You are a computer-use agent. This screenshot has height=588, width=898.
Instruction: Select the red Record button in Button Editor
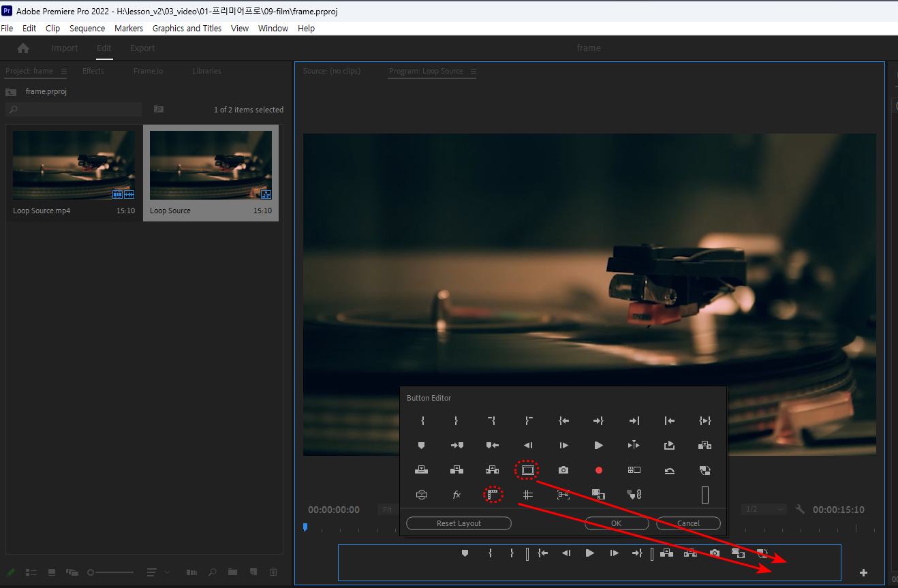point(599,470)
